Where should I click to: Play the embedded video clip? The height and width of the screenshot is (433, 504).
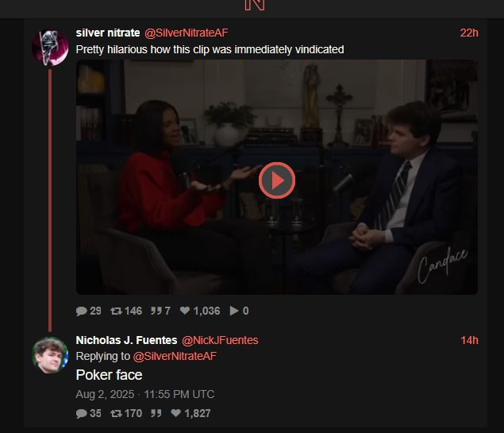click(x=277, y=180)
